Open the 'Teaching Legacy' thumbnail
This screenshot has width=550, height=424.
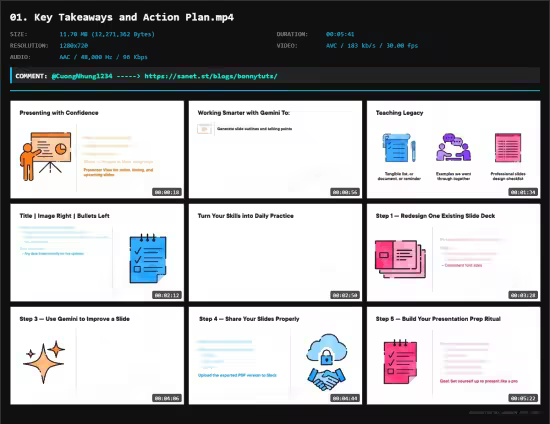[x=454, y=149]
